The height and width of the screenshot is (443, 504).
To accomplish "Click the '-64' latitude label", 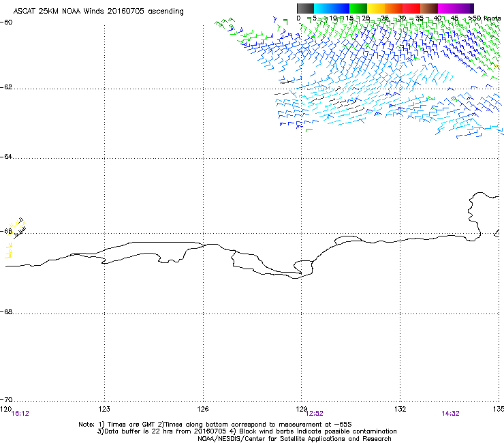I will pos(6,157).
